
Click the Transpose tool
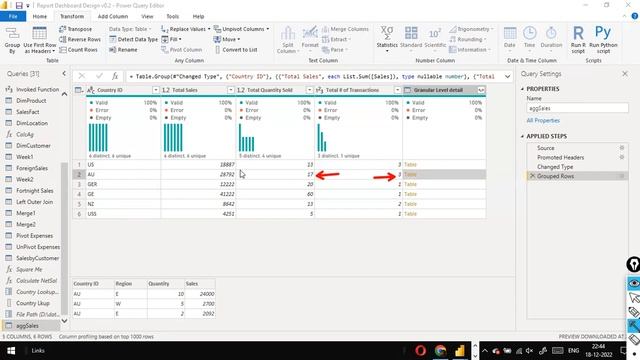tap(76, 29)
